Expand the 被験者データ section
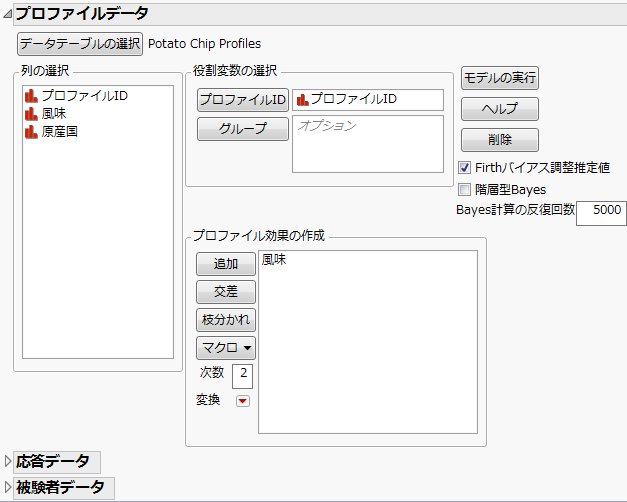627x502 pixels. pos(8,487)
